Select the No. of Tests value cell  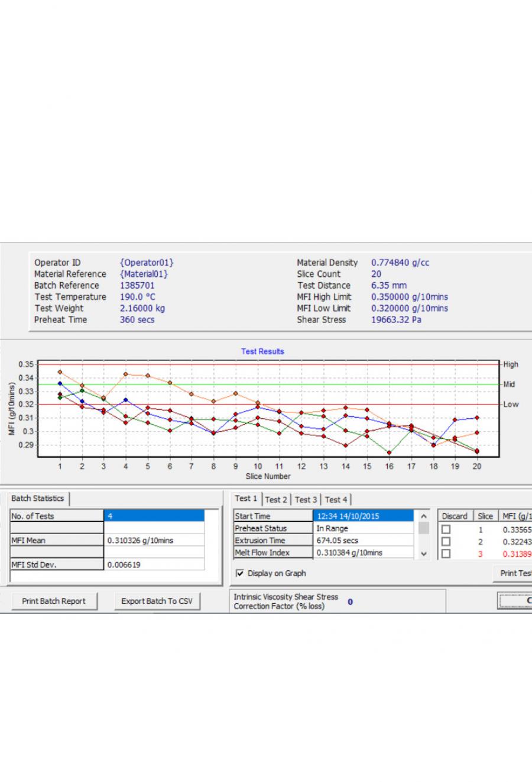coord(154,516)
